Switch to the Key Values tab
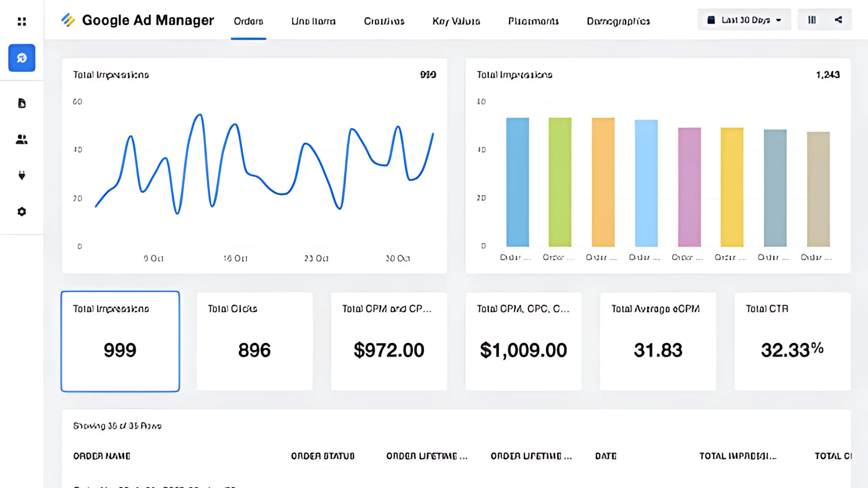The width and height of the screenshot is (868, 488). pyautogui.click(x=456, y=21)
